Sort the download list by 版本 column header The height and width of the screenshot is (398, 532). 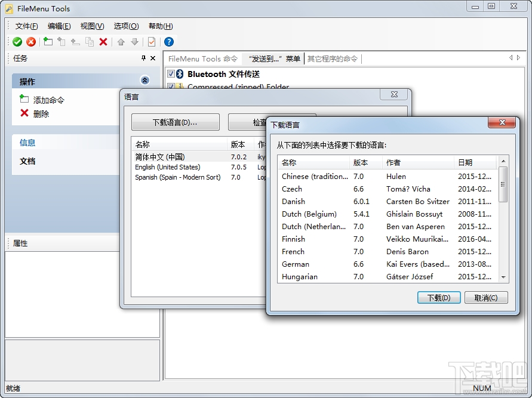366,162
